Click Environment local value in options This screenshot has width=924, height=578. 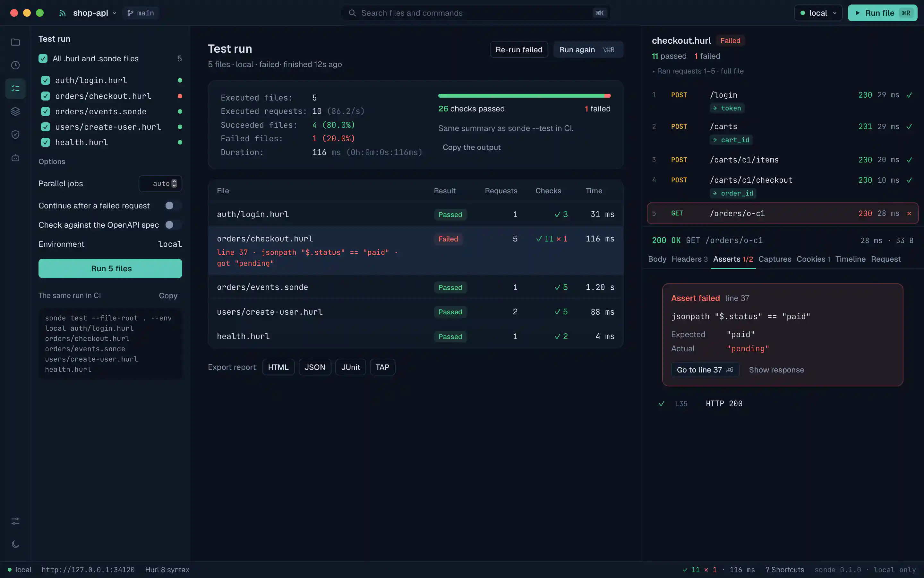pos(170,244)
